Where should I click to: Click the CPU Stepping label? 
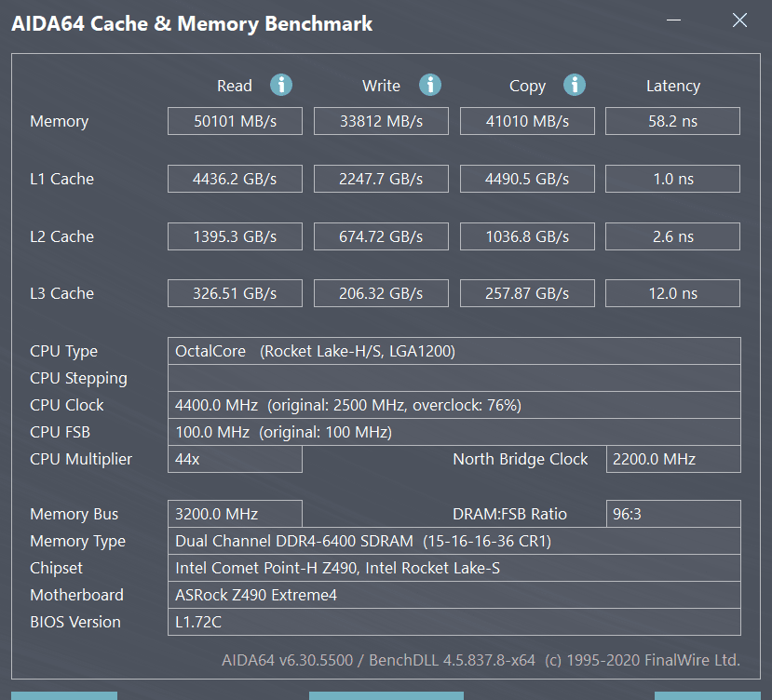[78, 379]
